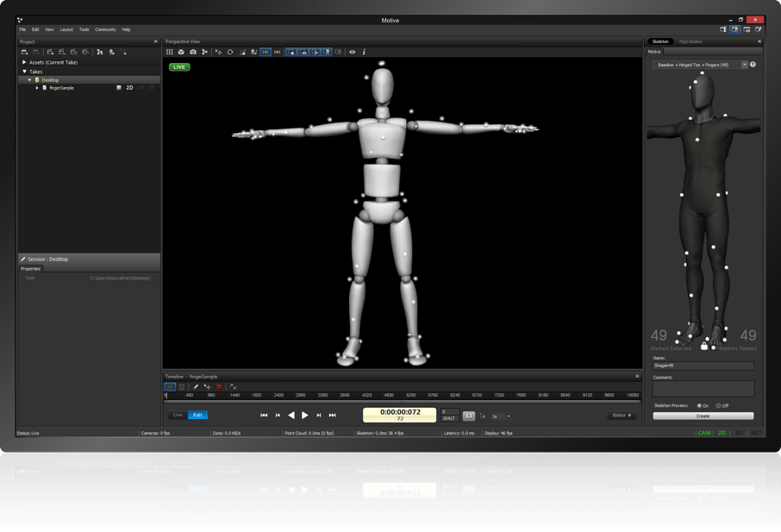
Task: Set Skeleton Preview to Off
Action: coord(719,405)
